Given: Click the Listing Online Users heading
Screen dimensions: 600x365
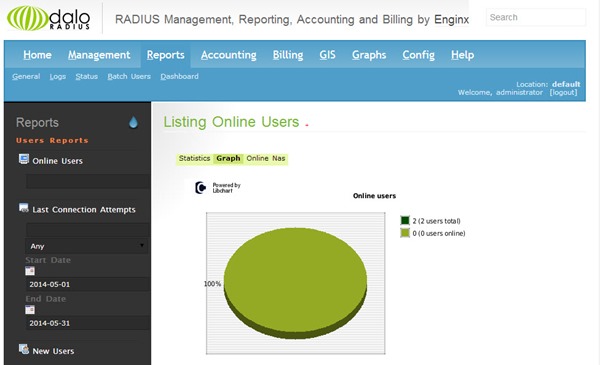Looking at the screenshot, I should click(231, 122).
